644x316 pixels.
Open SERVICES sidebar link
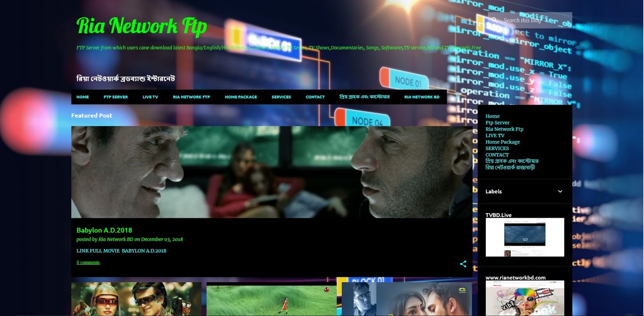497,149
